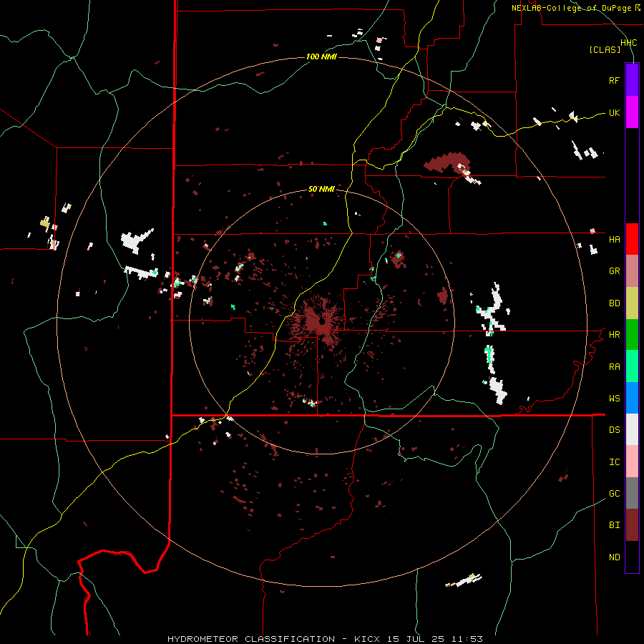The image size is (644, 644).
Task: Click the WS legend label
Action: pos(614,399)
